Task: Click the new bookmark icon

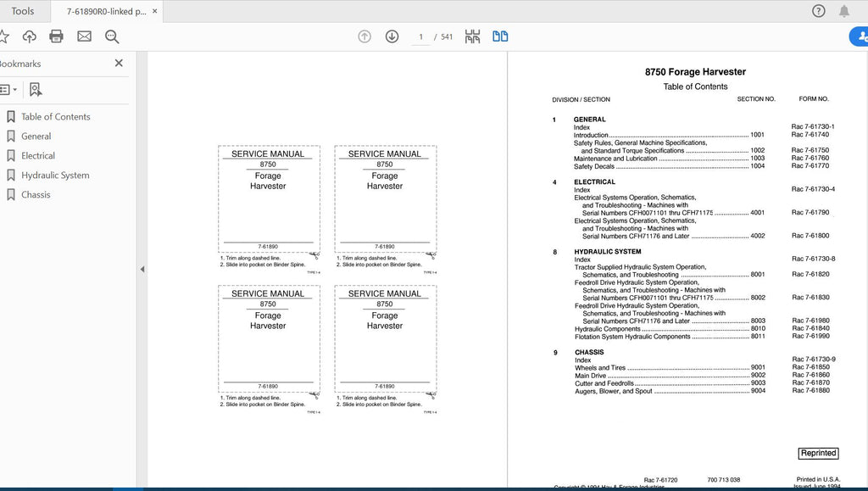Action: 36,89
